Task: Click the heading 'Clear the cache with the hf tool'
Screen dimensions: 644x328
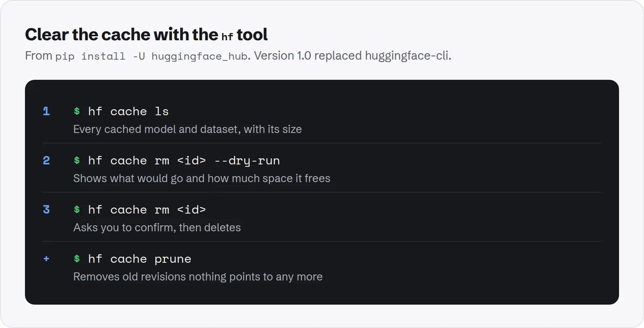Action: pyautogui.click(x=146, y=35)
